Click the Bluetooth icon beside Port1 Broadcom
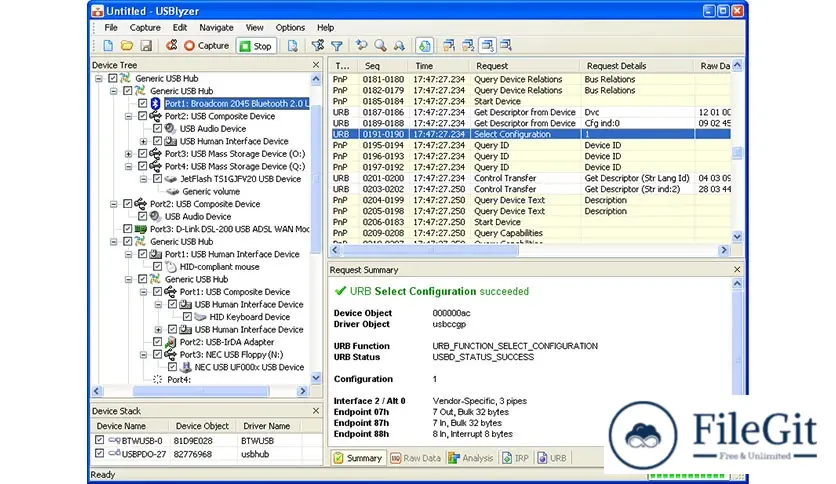The width and height of the screenshot is (836, 484). (156, 103)
